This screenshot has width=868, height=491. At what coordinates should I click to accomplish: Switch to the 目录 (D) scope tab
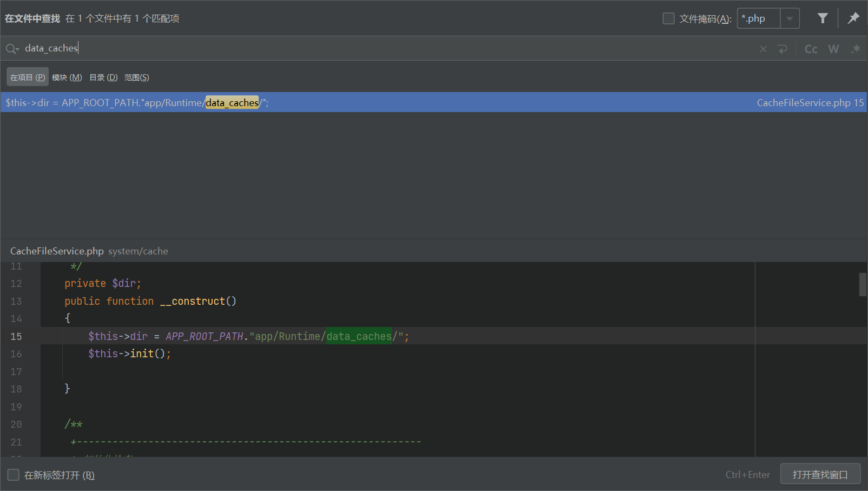tap(103, 77)
